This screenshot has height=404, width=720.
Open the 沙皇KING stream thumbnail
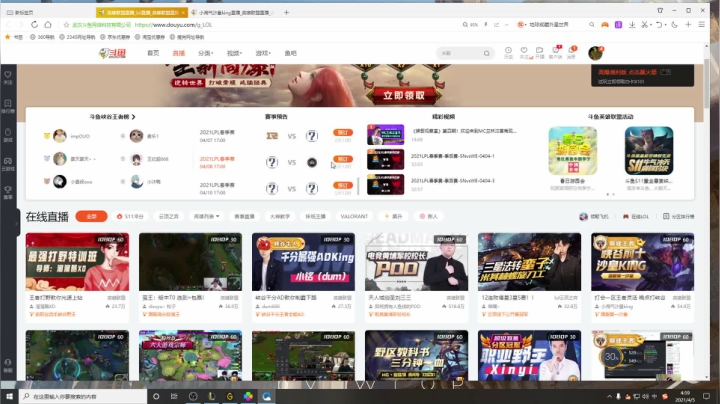pyautogui.click(x=642, y=262)
